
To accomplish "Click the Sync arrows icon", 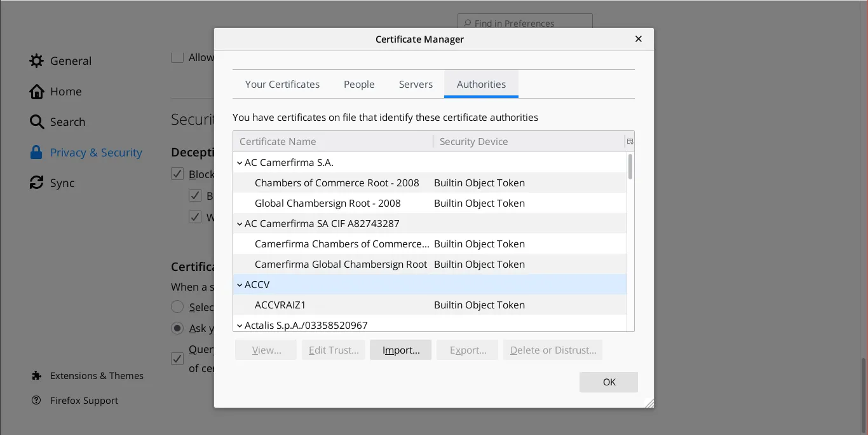I will (x=36, y=183).
